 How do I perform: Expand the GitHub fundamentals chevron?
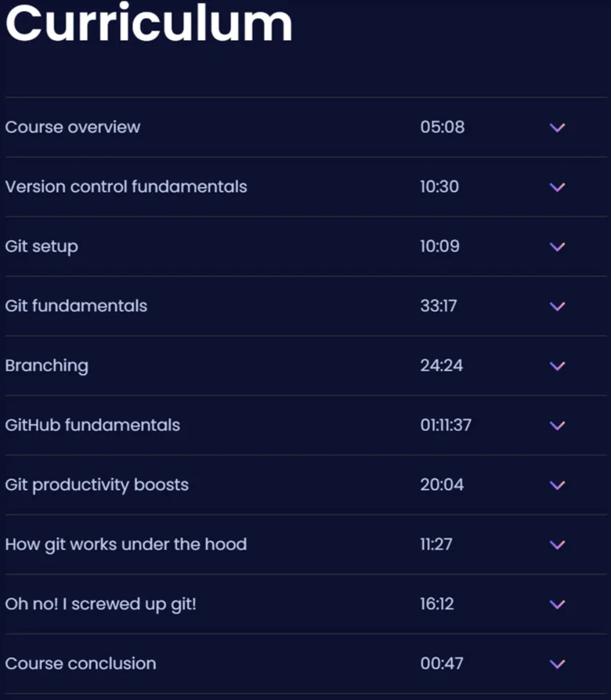pyautogui.click(x=557, y=426)
